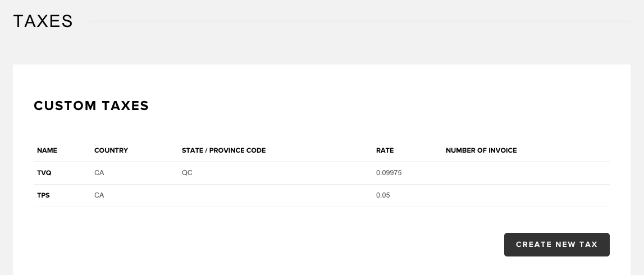Viewport: 644px width, 275px height.
Task: Select the Name column header
Action: click(47, 150)
